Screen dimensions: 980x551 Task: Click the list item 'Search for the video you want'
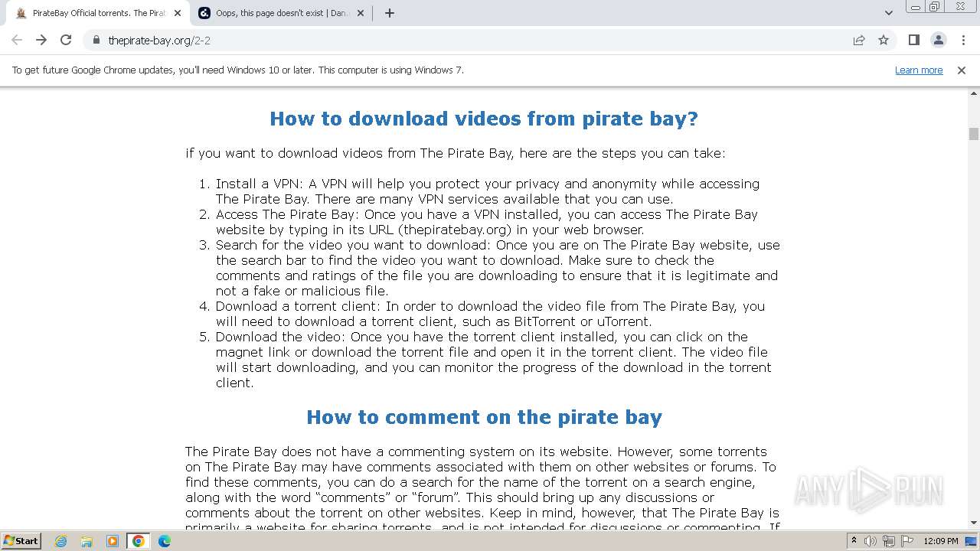[x=498, y=268]
